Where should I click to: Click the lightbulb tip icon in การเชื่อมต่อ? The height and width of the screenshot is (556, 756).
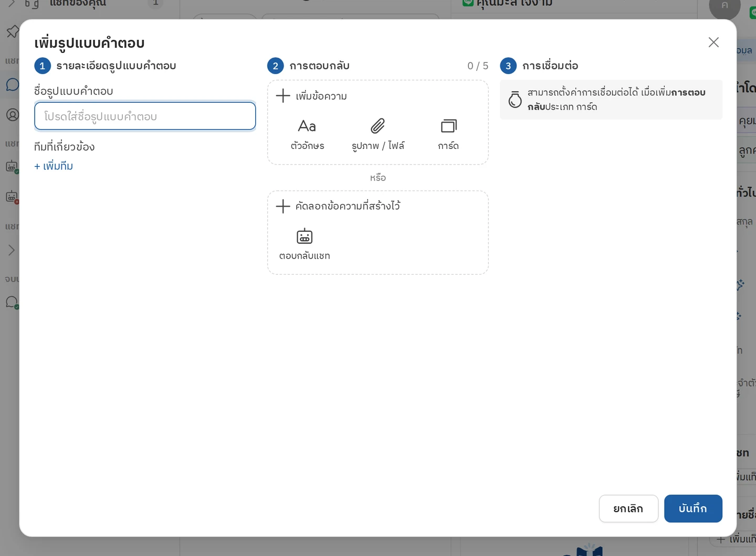click(515, 99)
